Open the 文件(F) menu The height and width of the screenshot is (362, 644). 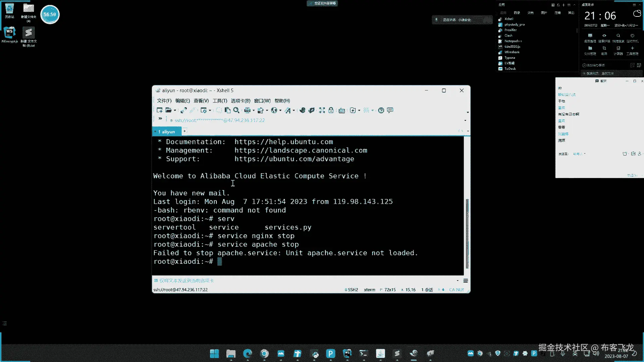pyautogui.click(x=164, y=101)
